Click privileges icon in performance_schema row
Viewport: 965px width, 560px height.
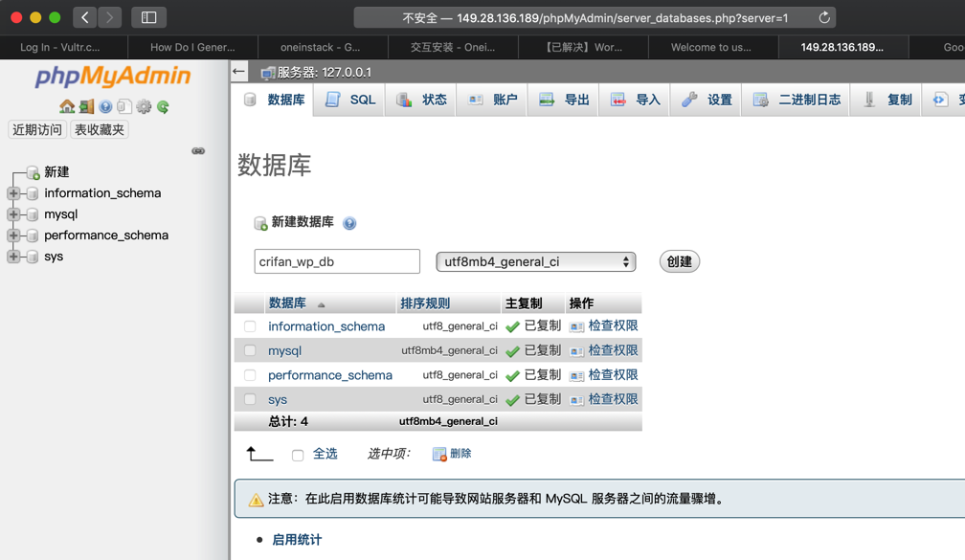click(x=576, y=375)
